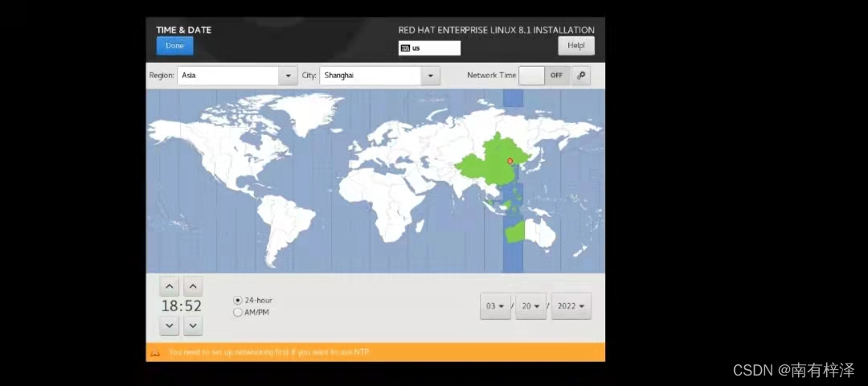Click the warning icon in NTP notice
The height and width of the screenshot is (386, 868).
point(155,352)
